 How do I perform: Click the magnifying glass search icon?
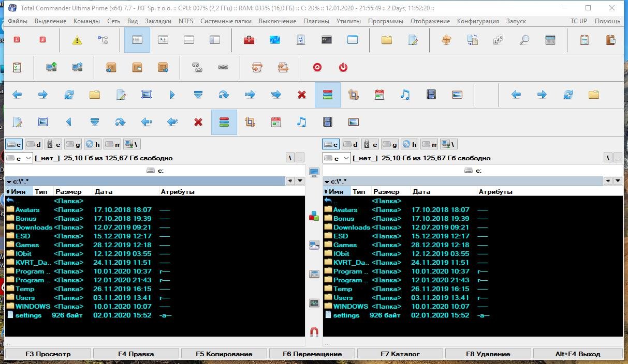(x=524, y=40)
